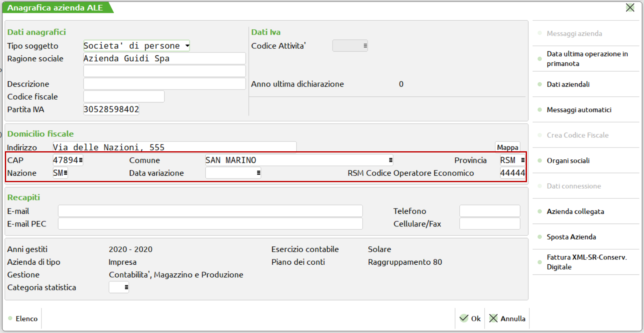Open Data variazione calendar icon

click(258, 173)
